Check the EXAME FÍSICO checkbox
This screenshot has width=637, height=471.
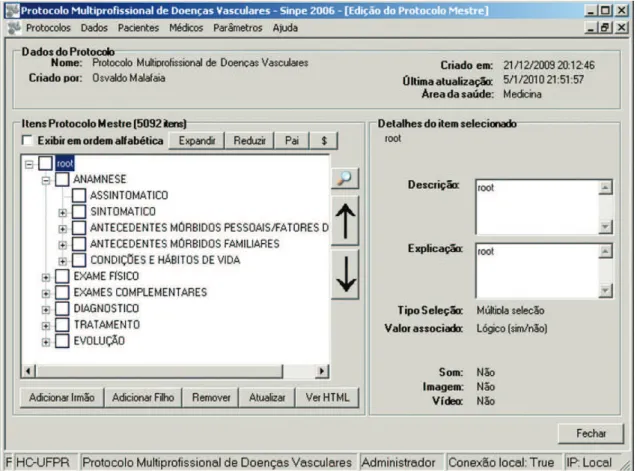pos(62,276)
